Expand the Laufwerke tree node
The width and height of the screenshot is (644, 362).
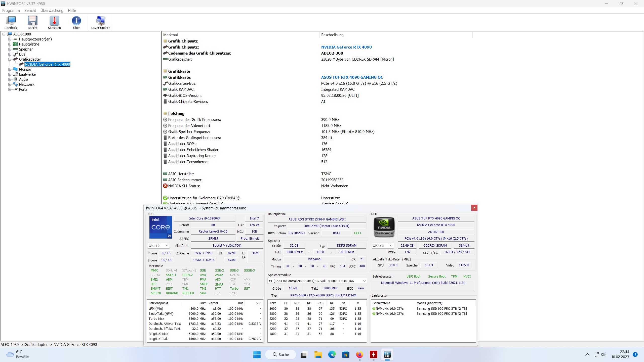click(10, 74)
